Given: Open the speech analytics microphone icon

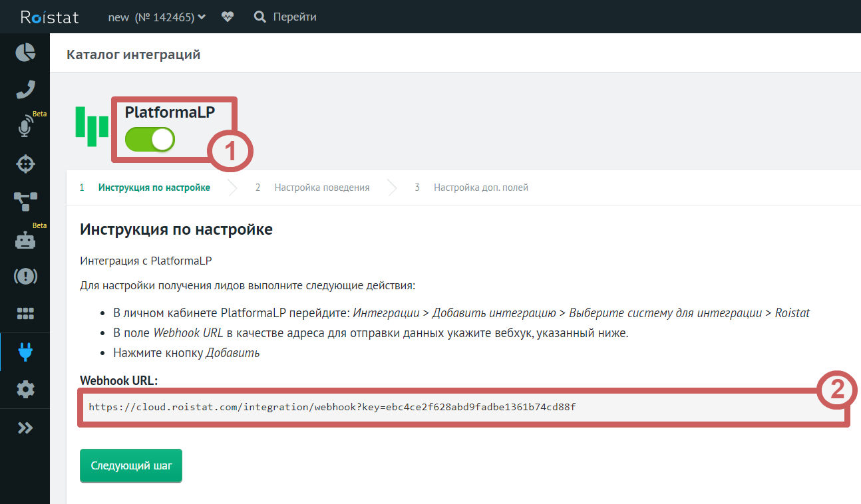Looking at the screenshot, I should (25, 126).
